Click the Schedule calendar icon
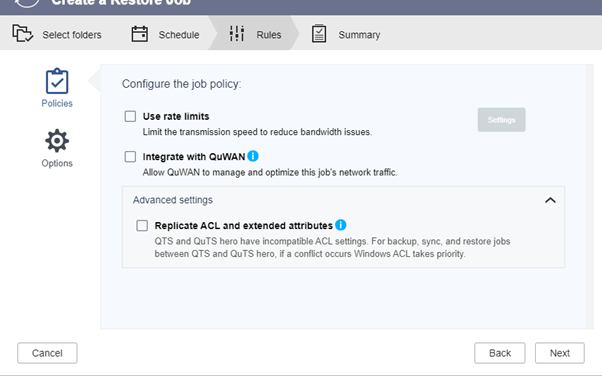The height and width of the screenshot is (376, 602). pos(139,34)
